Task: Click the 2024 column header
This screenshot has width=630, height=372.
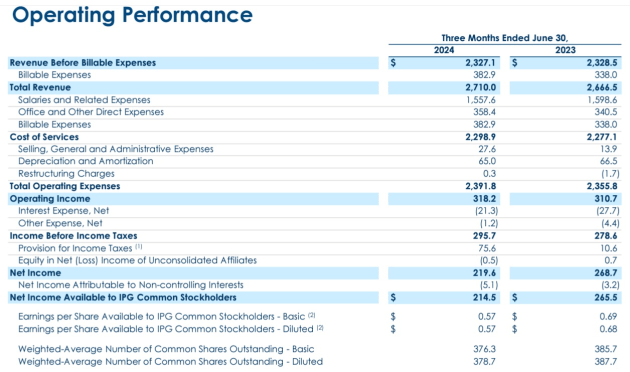Action: tap(444, 50)
